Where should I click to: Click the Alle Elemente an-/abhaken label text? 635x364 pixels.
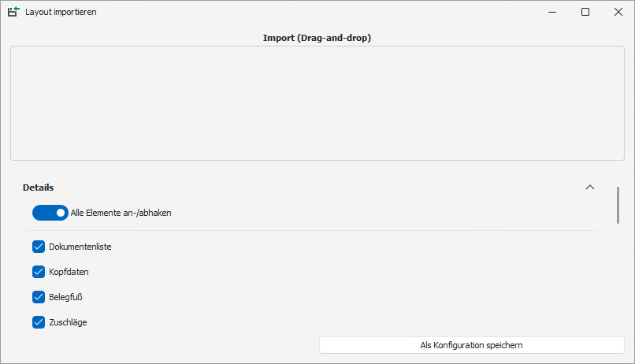tap(121, 213)
